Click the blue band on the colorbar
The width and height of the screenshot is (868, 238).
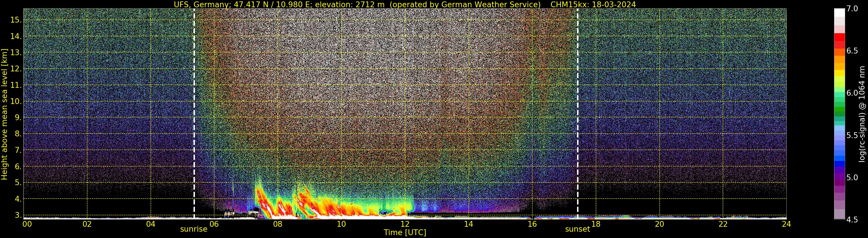839,163
